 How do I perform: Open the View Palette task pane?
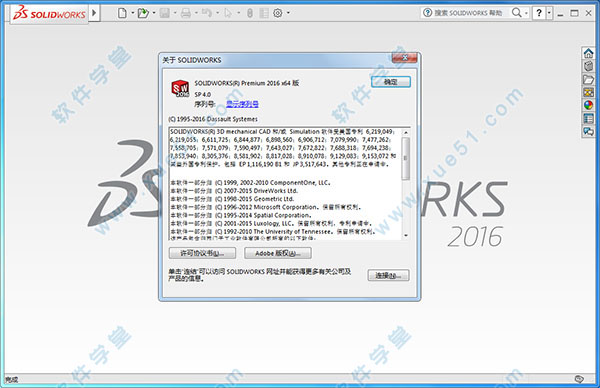tap(588, 92)
